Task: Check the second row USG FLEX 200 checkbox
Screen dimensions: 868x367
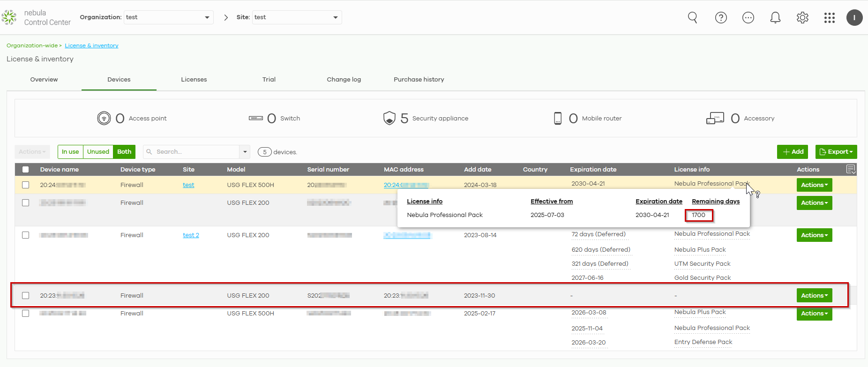Action: click(x=26, y=203)
